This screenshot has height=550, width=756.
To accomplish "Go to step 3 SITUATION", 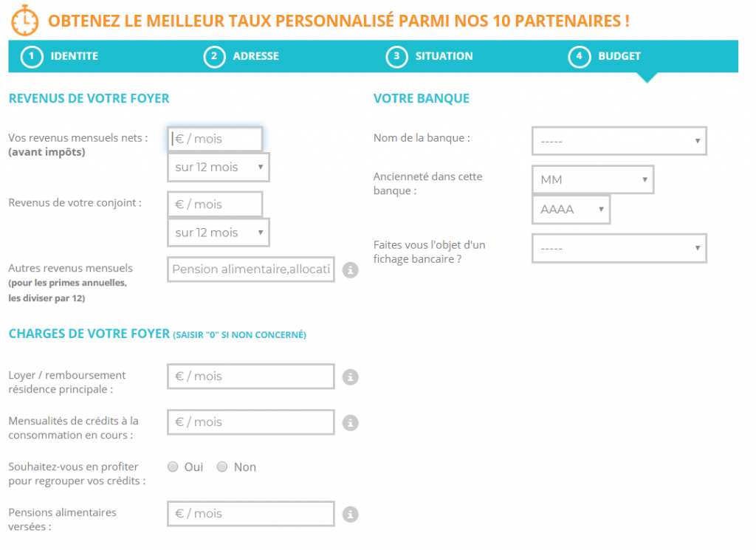I will click(x=431, y=56).
